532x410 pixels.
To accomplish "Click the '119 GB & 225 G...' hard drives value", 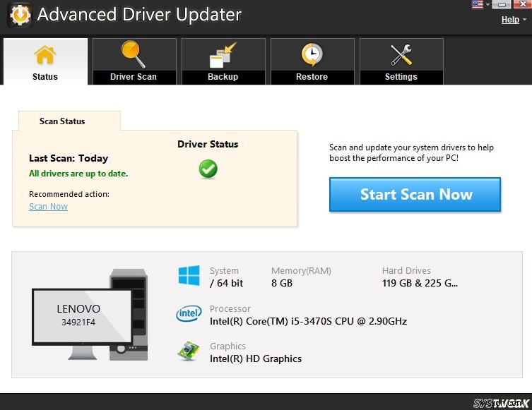I will (x=420, y=283).
